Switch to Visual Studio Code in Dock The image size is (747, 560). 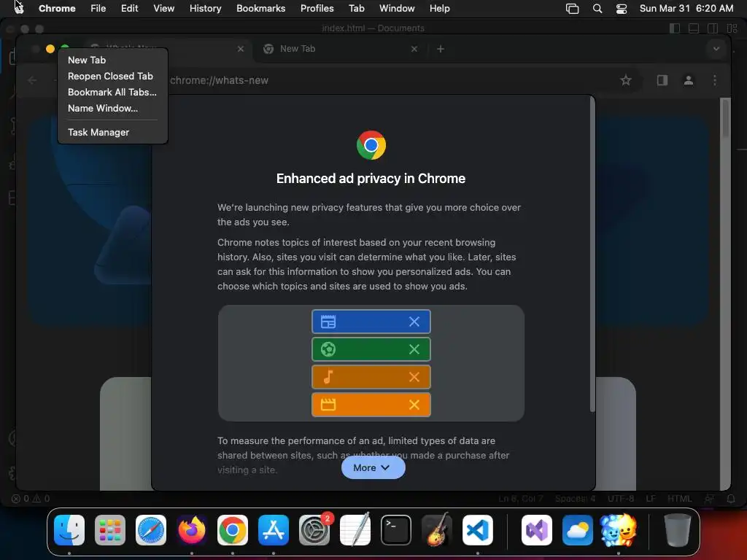click(477, 530)
